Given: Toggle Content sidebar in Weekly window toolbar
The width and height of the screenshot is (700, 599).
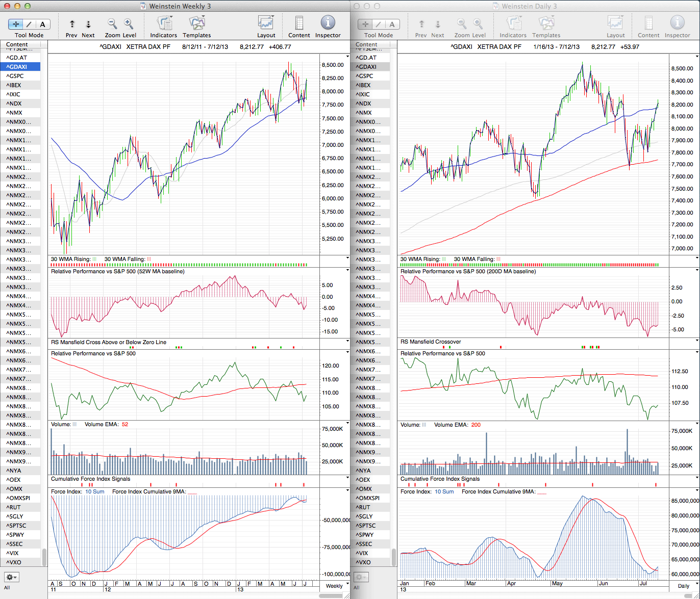Looking at the screenshot, I should coord(299,23).
